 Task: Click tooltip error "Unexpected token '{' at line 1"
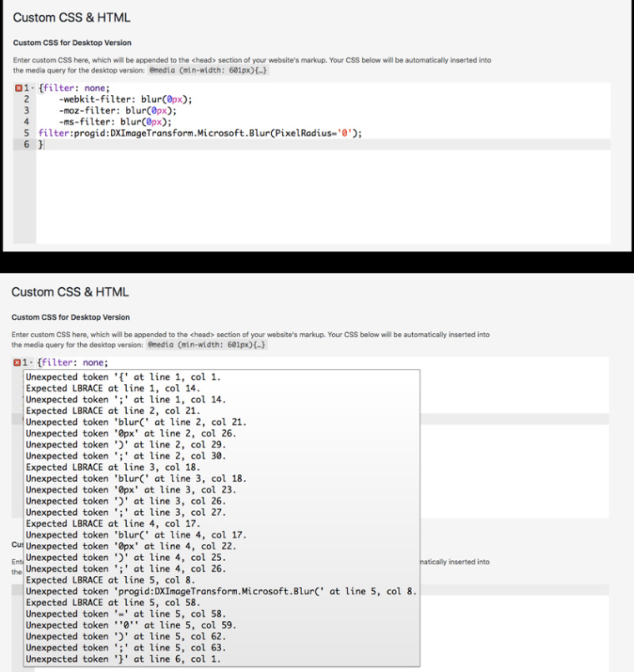click(x=123, y=377)
